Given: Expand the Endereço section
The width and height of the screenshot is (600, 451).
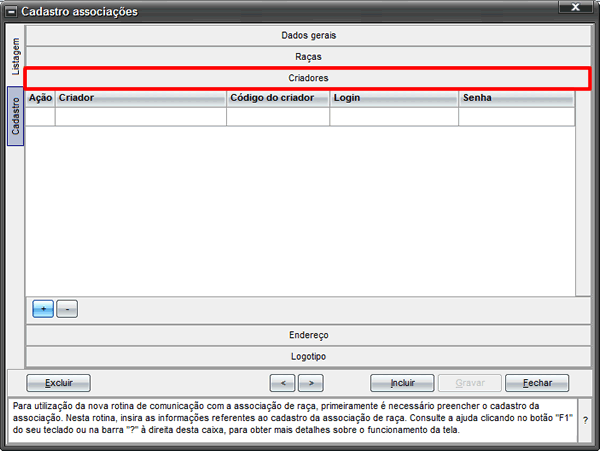Looking at the screenshot, I should pos(308,335).
